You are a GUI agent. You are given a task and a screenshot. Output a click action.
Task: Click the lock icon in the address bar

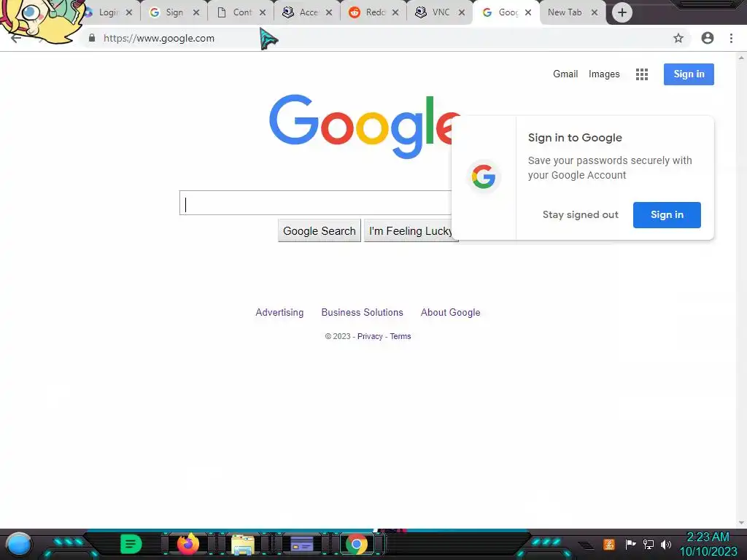[92, 38]
